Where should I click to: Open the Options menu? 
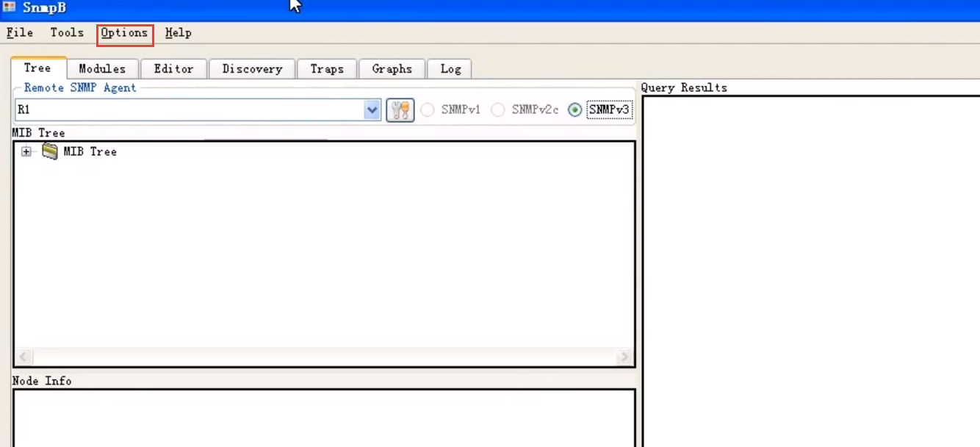pyautogui.click(x=123, y=32)
